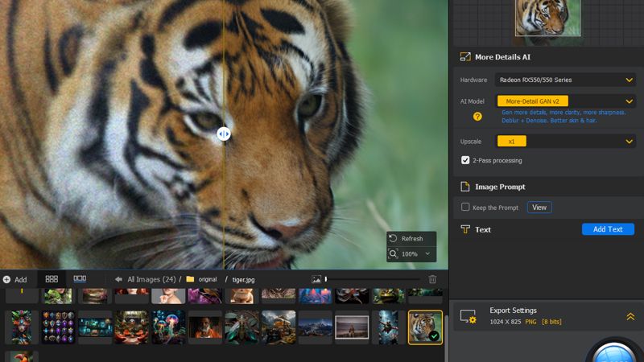The width and height of the screenshot is (644, 362).
Task: Click the Add images label
Action: tap(21, 279)
